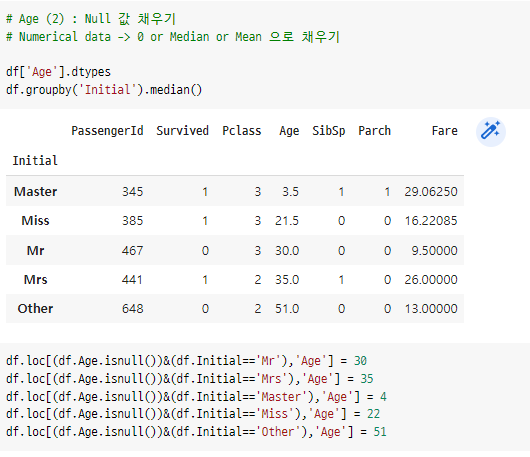
Task: Select the Master row label
Action: tap(35, 192)
